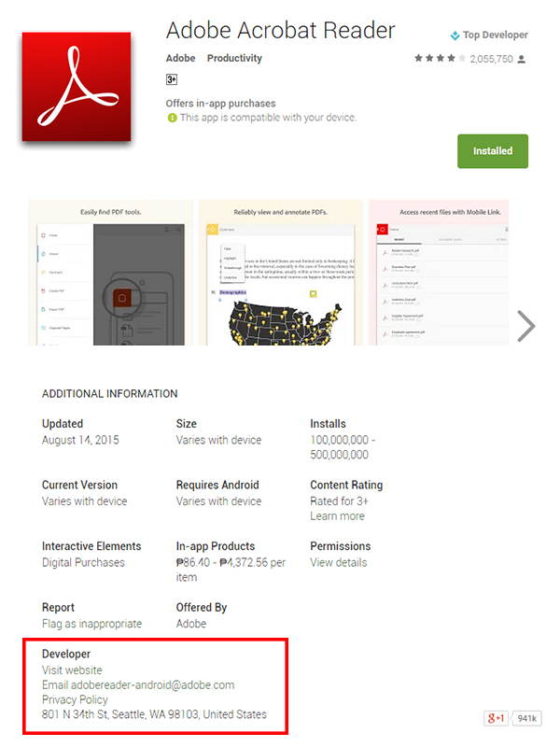The width and height of the screenshot is (560, 747).
Task: Open the 'Easily find PDF tools' screenshot
Action: tap(109, 273)
